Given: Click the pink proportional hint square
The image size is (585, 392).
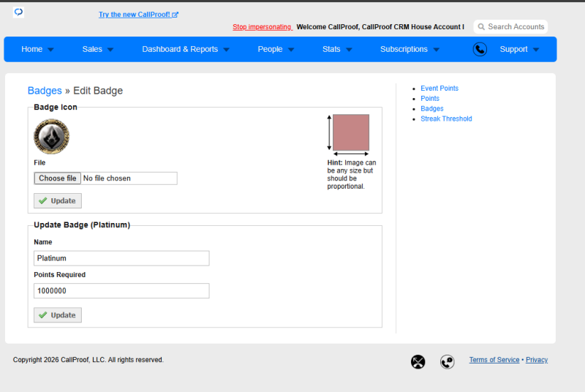Looking at the screenshot, I should click(x=351, y=132).
